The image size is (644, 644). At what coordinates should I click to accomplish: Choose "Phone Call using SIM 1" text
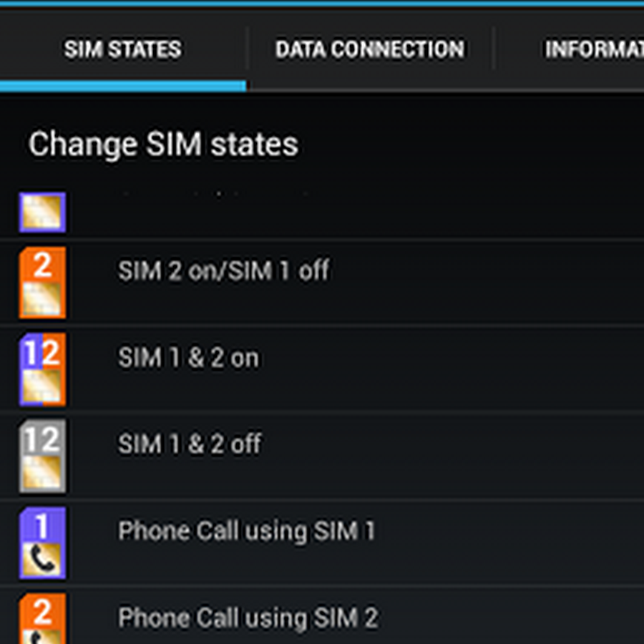[246, 531]
